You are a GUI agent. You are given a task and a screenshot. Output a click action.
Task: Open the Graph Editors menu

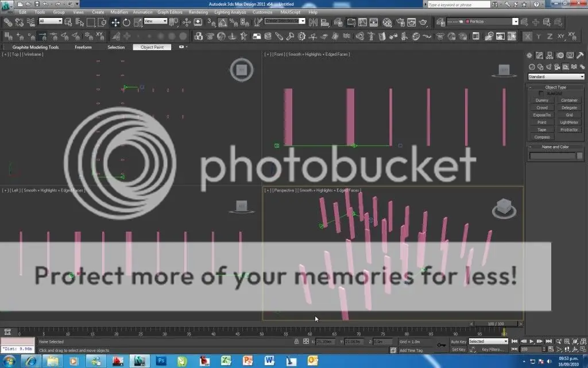(x=169, y=12)
